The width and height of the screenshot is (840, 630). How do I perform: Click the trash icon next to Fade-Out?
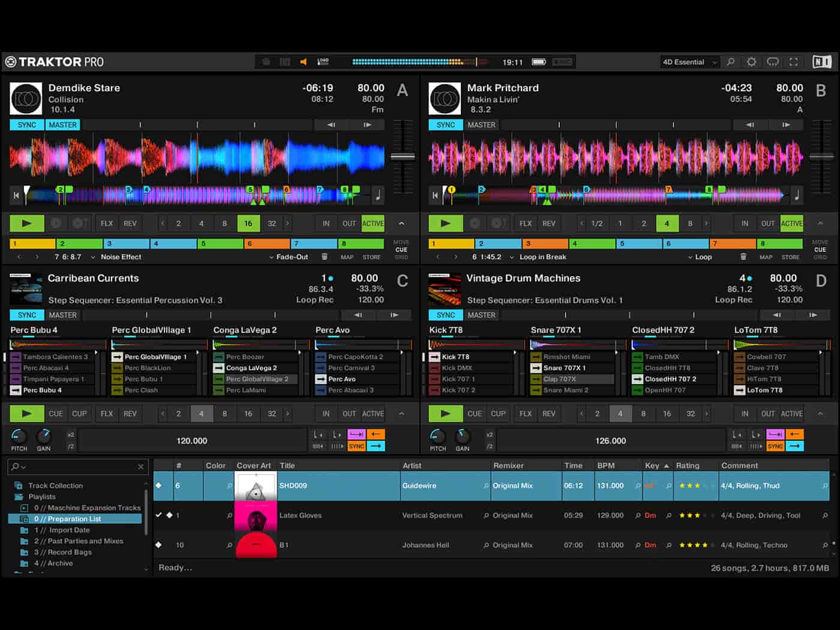click(325, 257)
